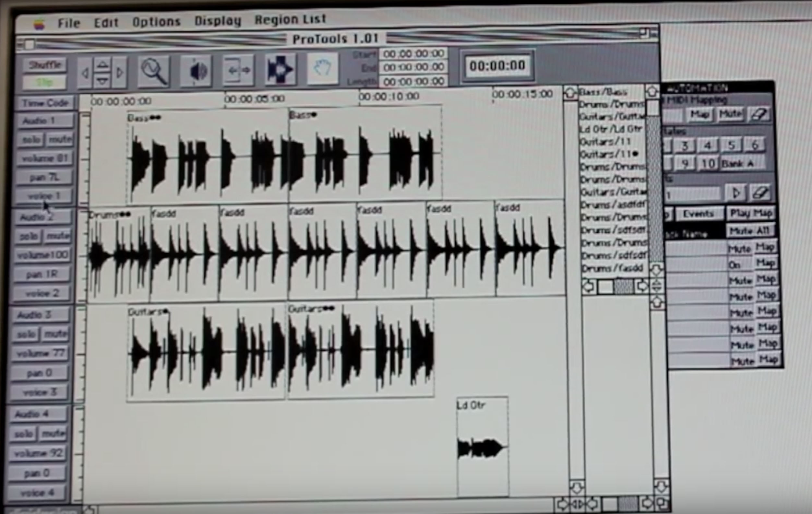Image resolution: width=812 pixels, height=514 pixels.
Task: Click the vertical zoom up arrow
Action: tap(102, 64)
